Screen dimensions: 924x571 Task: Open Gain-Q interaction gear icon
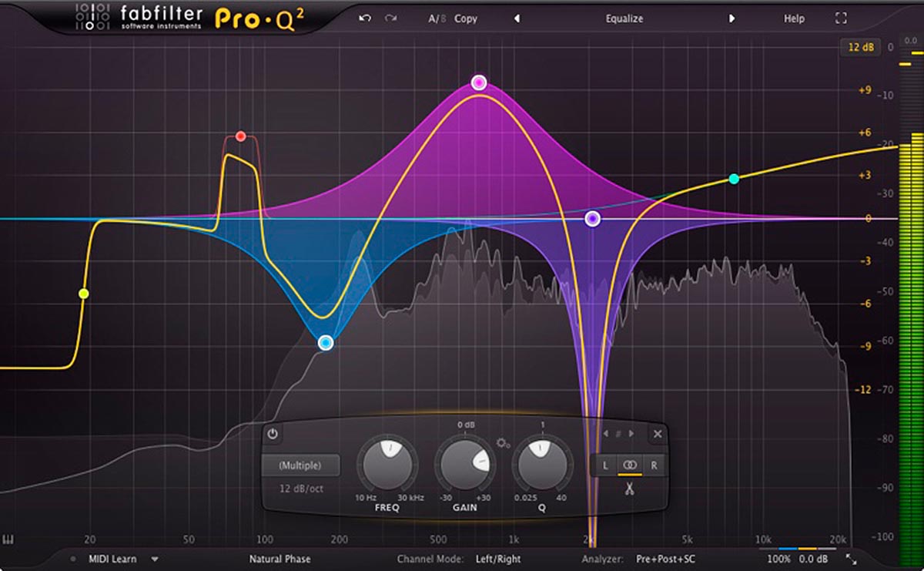coord(504,443)
